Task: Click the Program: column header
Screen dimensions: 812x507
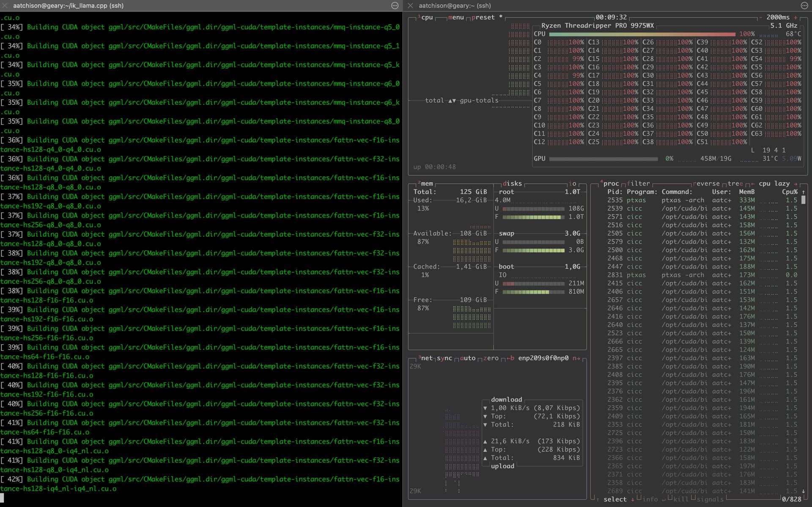Action: coord(642,192)
